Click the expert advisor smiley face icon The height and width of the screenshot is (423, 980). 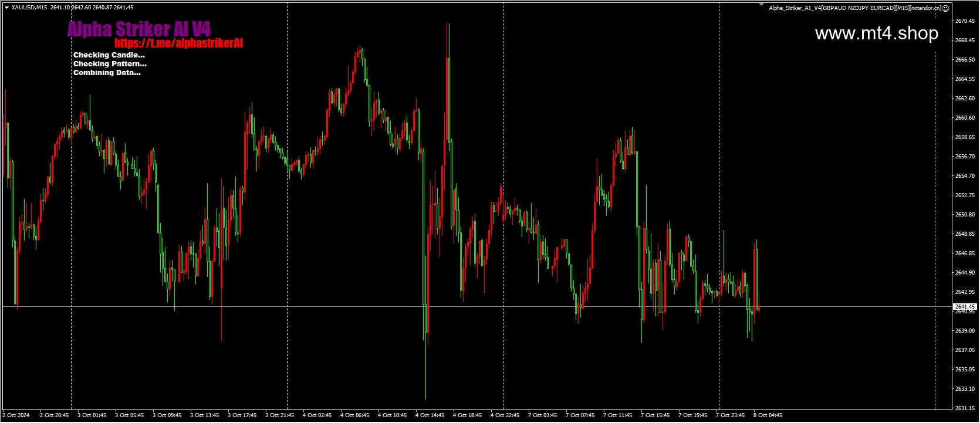pyautogui.click(x=945, y=8)
